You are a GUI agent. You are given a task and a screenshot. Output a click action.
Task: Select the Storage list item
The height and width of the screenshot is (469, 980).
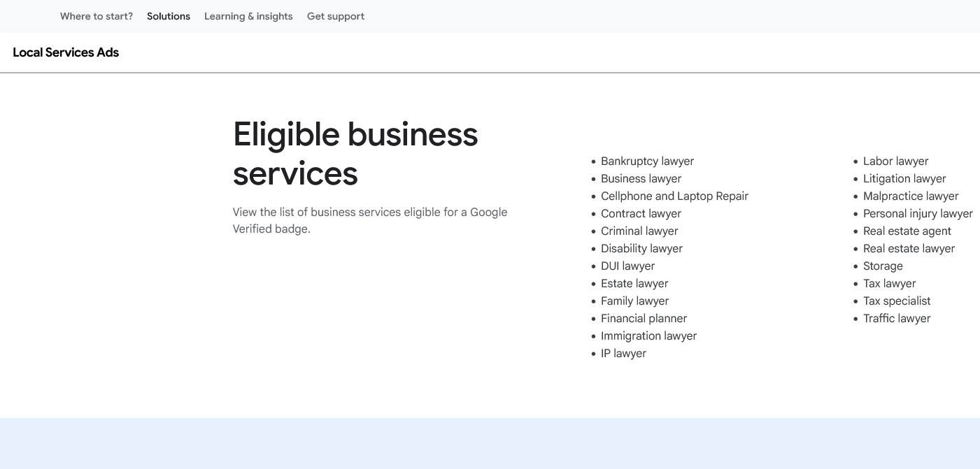click(883, 266)
